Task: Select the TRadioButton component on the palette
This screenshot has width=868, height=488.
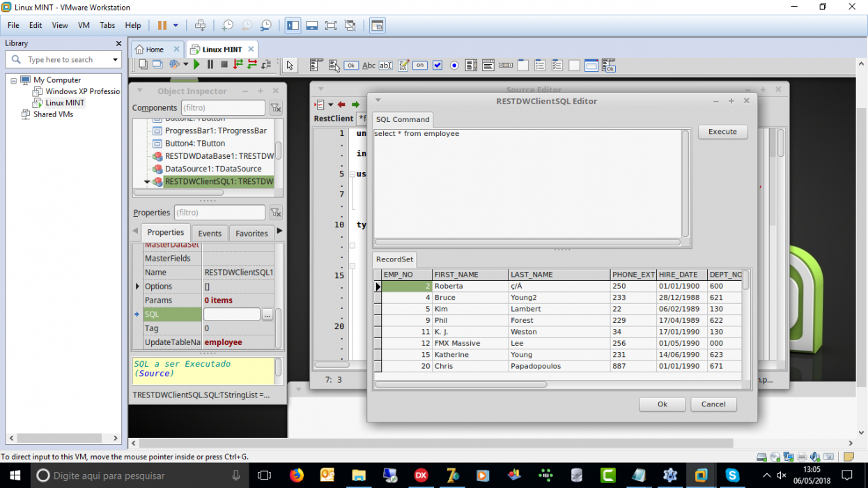Action: pos(454,66)
